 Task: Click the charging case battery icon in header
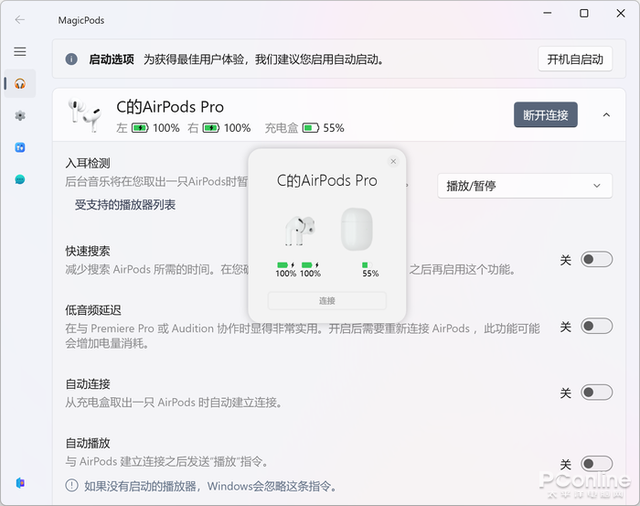310,129
